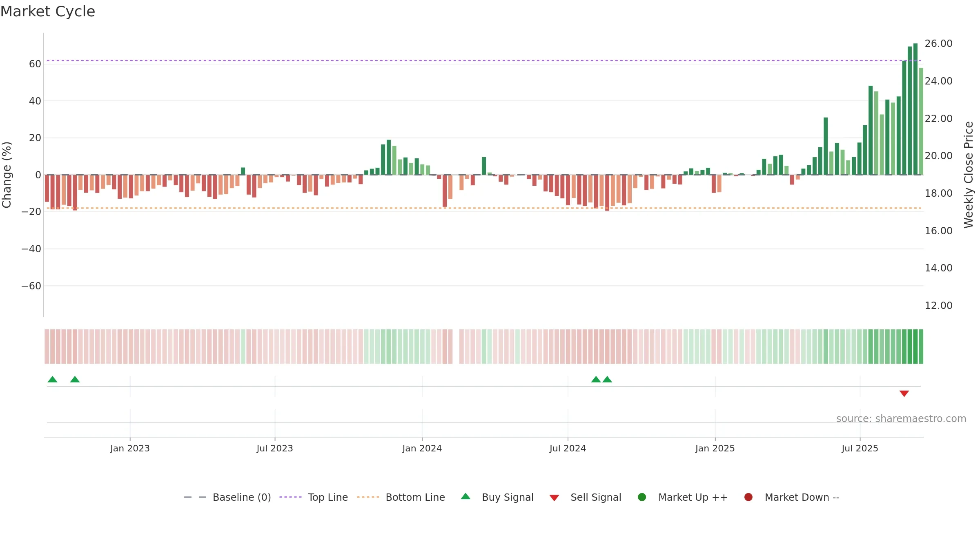Screen dimensions: 980x551
Task: Toggle the Bottom Line legend entry
Action: 401,497
